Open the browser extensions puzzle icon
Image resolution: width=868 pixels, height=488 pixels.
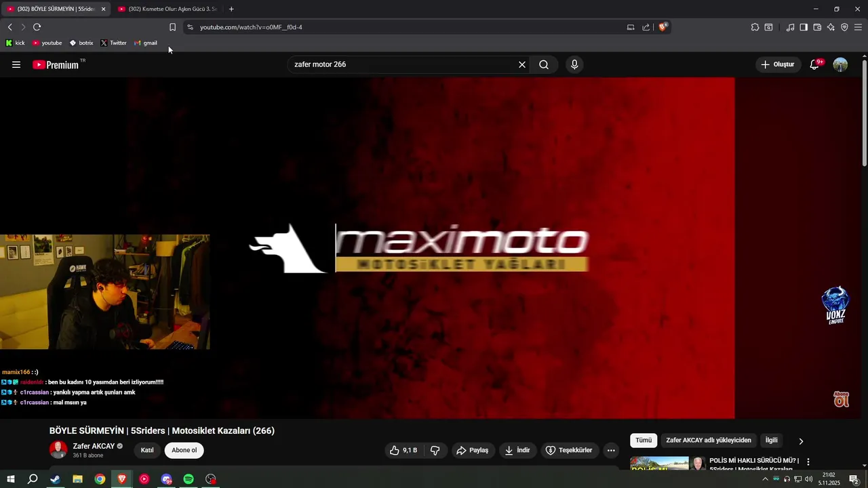(x=755, y=27)
